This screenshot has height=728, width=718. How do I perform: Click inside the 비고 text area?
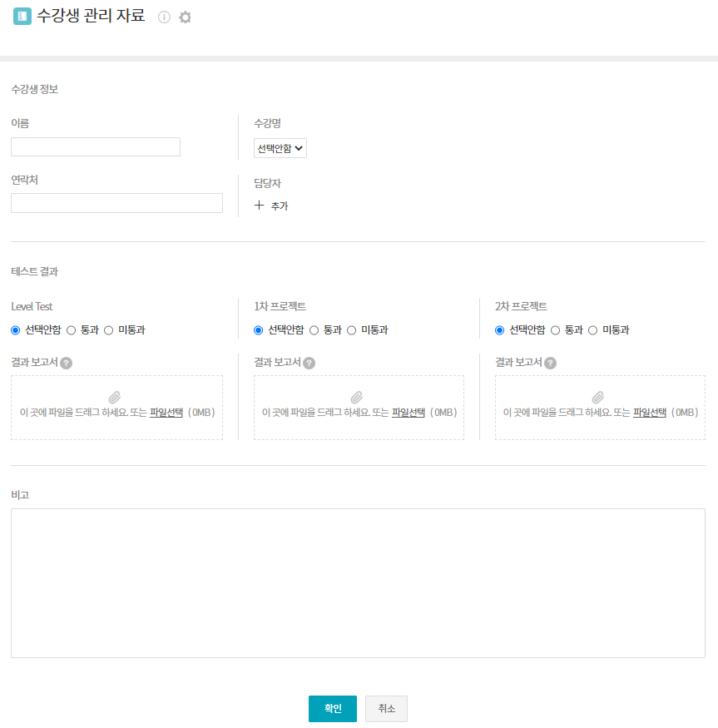[358, 582]
